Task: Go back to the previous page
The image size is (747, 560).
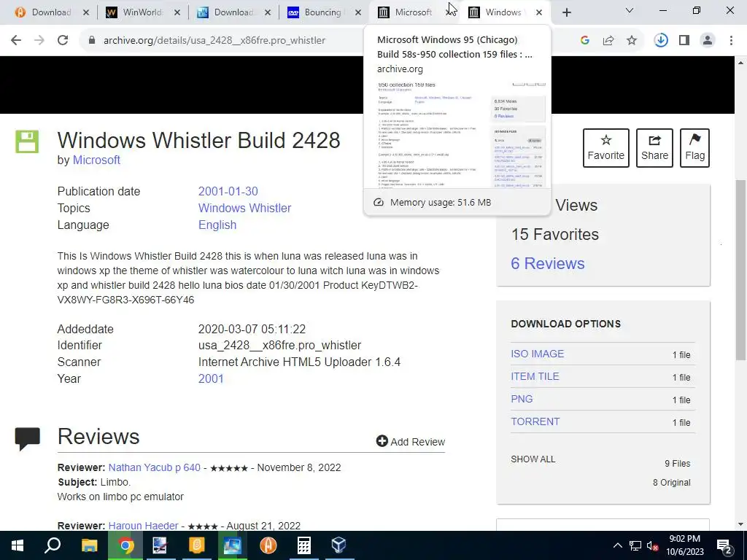Action: click(x=16, y=40)
